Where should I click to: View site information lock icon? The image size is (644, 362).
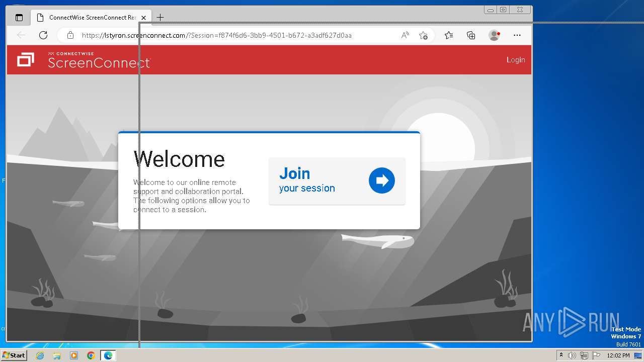[x=70, y=35]
